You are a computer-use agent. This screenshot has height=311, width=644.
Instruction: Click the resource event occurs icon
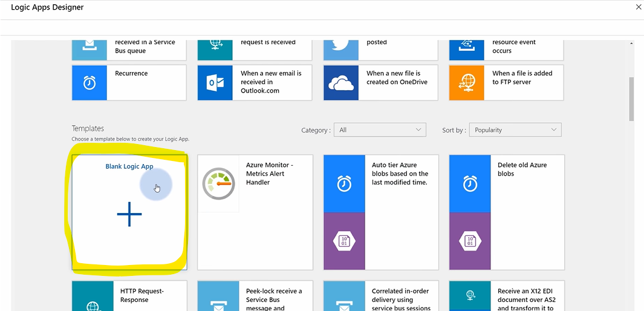467,49
